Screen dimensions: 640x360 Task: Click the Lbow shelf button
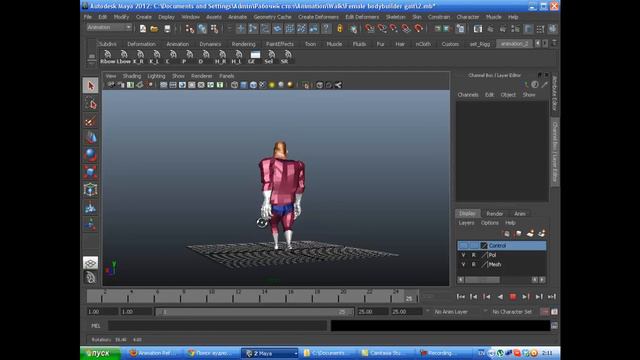pyautogui.click(x=124, y=57)
